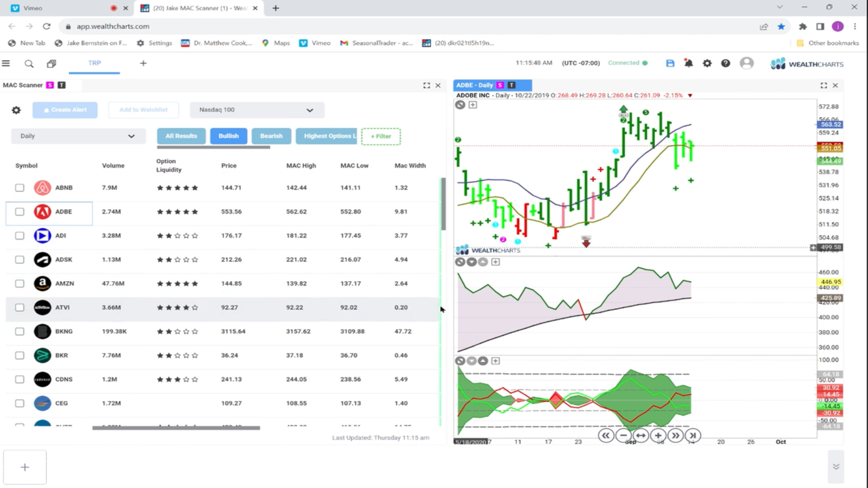The height and width of the screenshot is (488, 868).
Task: Open the Nasdaq 100 list dropdown
Action: (257, 110)
